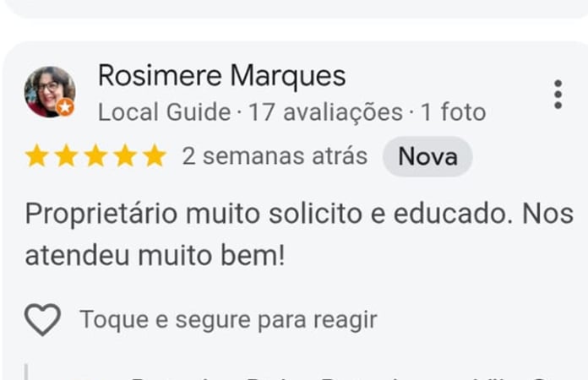
Task: Click the fifth rating star
Action: click(154, 156)
